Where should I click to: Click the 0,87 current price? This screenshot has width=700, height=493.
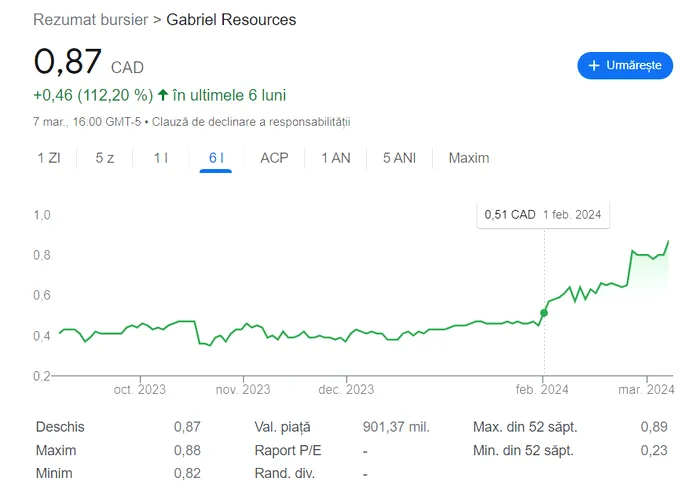(68, 61)
